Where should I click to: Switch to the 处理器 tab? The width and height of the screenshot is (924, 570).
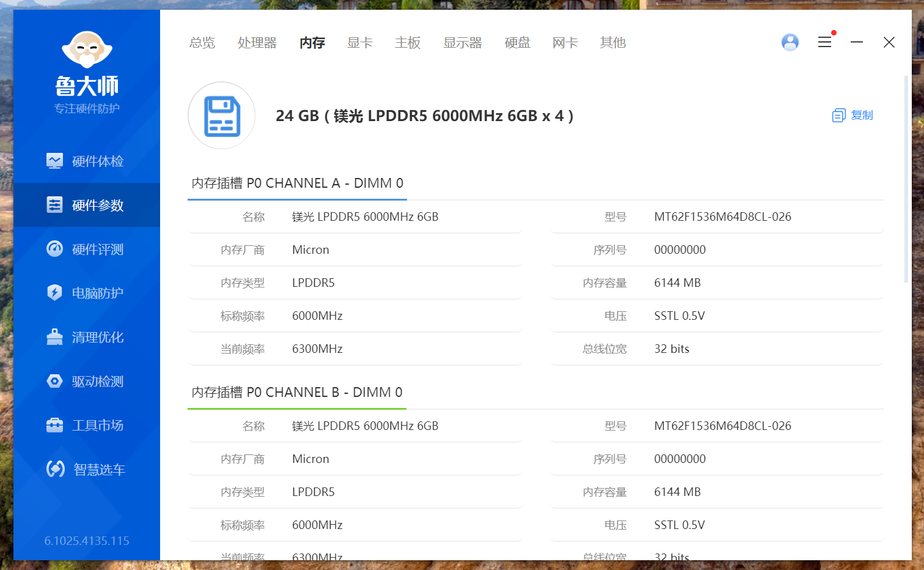[x=257, y=43]
